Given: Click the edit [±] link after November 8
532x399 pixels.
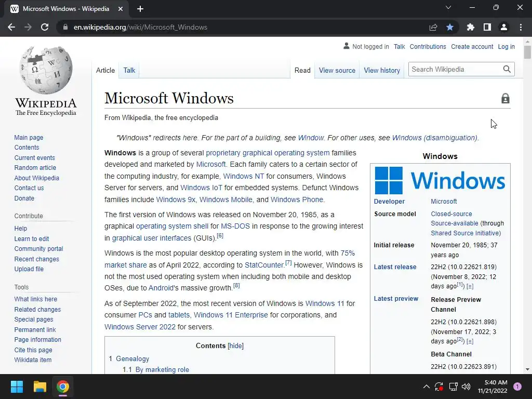Looking at the screenshot, I should pyautogui.click(x=470, y=286).
